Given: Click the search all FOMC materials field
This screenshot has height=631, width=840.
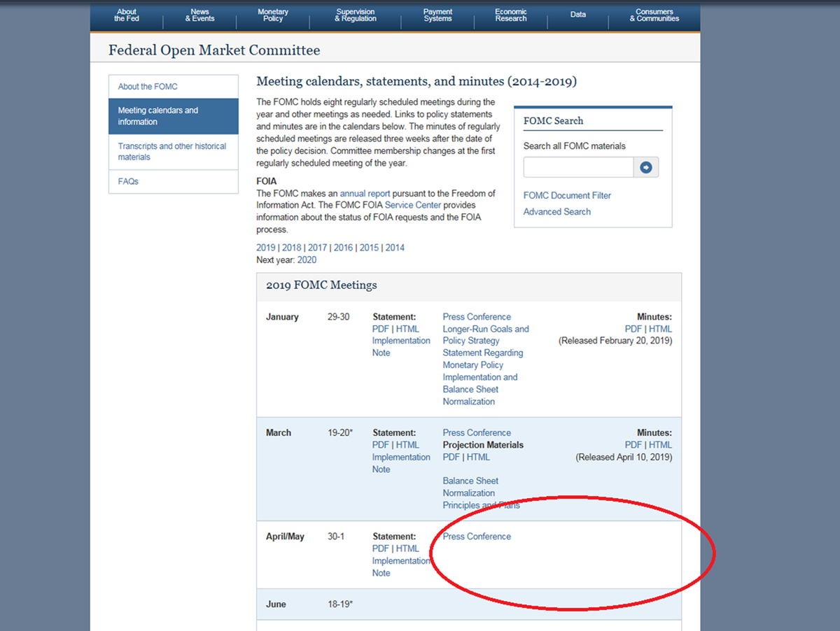Looking at the screenshot, I should (579, 167).
